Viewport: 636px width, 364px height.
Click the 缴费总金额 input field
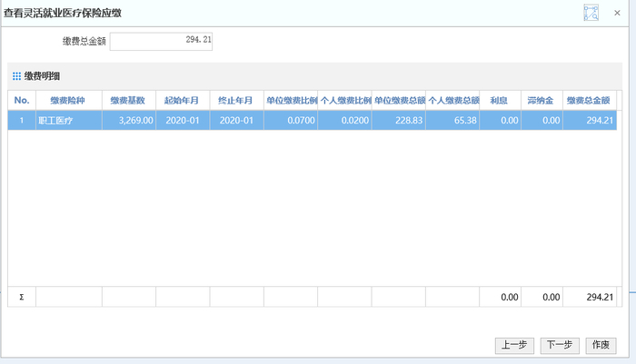pos(161,41)
